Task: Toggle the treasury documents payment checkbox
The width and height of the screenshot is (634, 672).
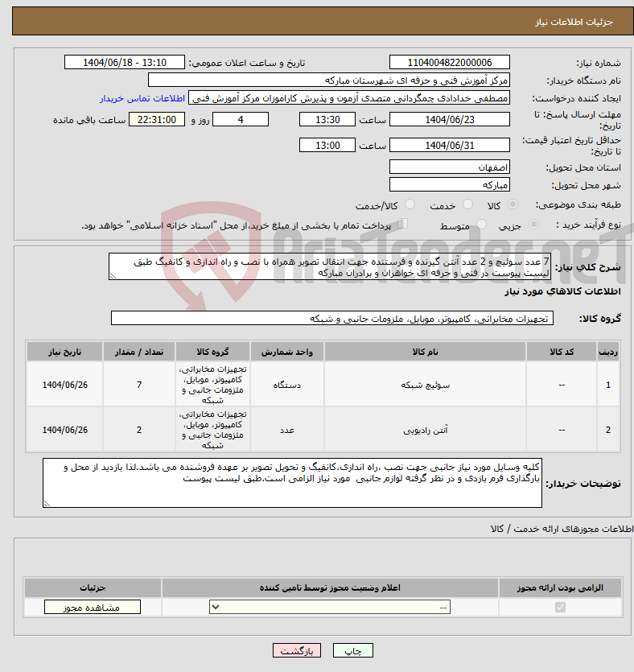Action: [402, 223]
